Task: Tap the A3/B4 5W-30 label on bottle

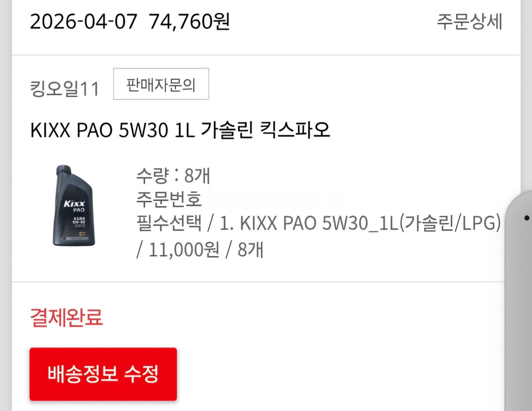Action: 78,220
